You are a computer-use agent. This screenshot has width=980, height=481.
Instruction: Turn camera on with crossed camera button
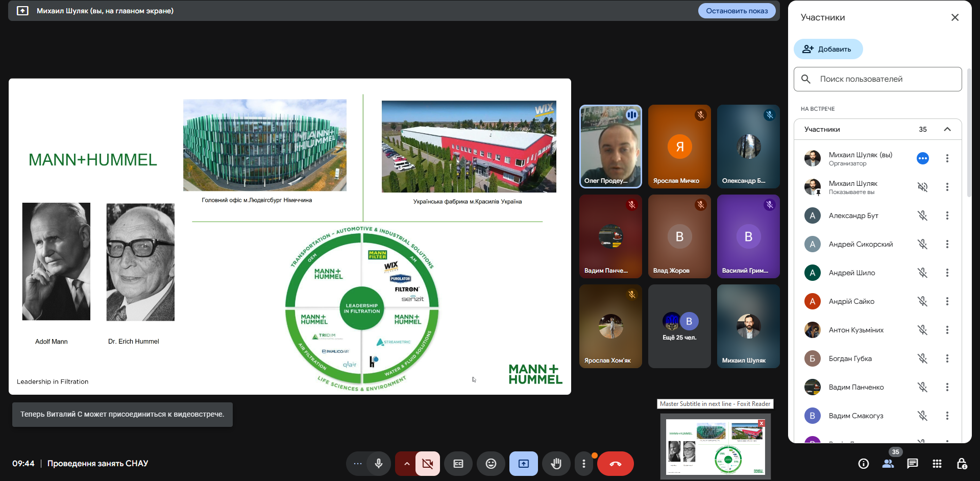(x=428, y=464)
